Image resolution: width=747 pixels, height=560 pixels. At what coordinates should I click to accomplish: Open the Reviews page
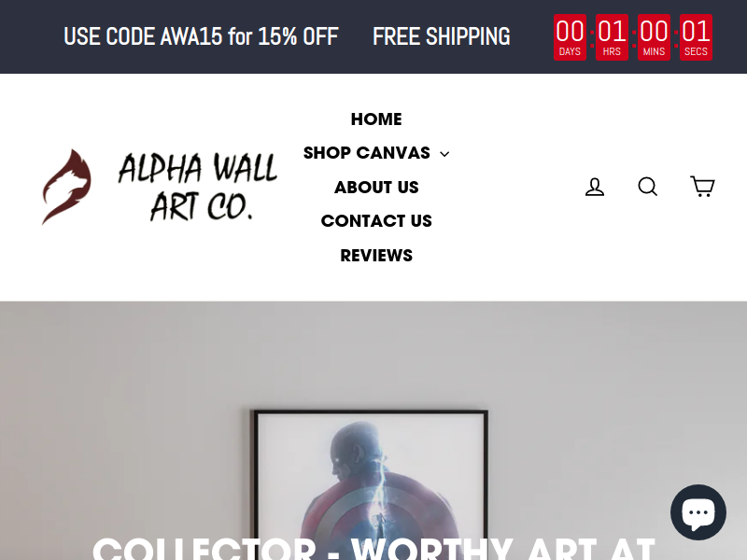click(x=376, y=256)
